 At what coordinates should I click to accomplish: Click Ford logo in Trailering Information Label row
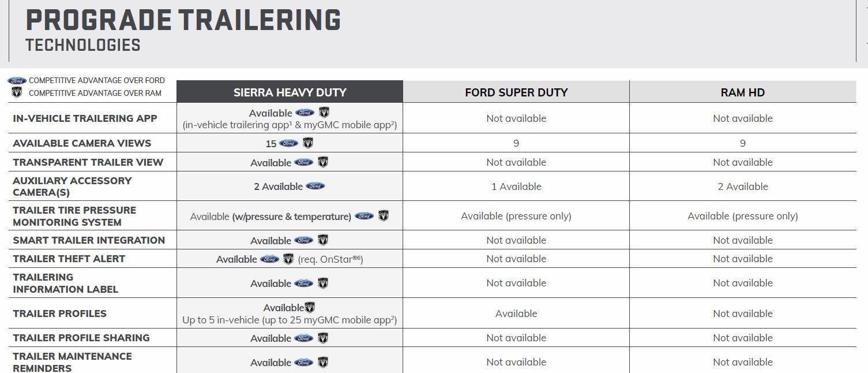tap(303, 284)
